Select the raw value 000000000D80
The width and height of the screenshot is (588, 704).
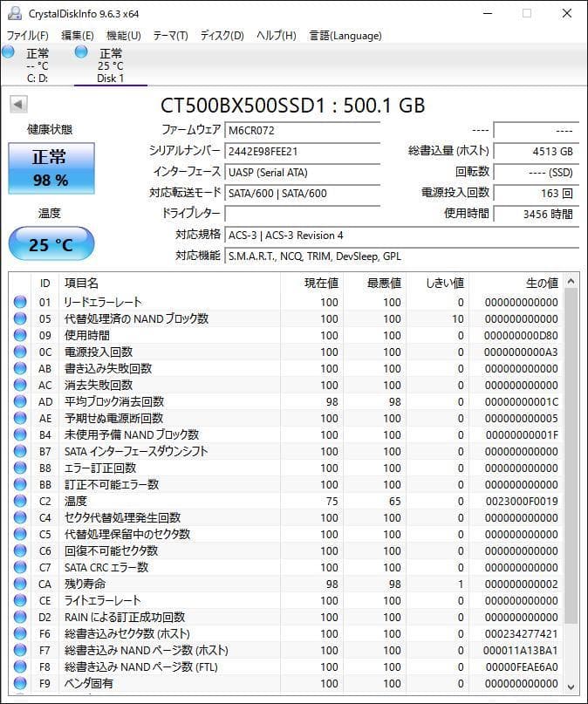pos(521,335)
